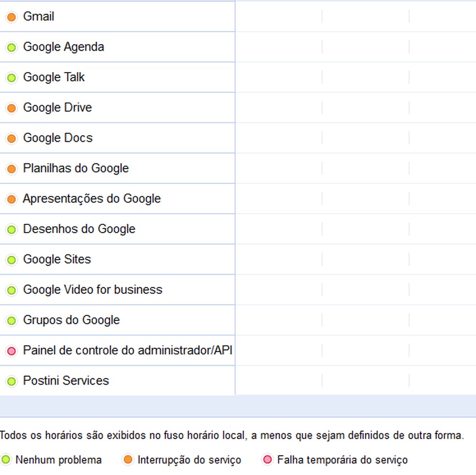This screenshot has width=476, height=475.
Task: Select the orange icon beside Apresentações do Google
Action: click(x=11, y=199)
